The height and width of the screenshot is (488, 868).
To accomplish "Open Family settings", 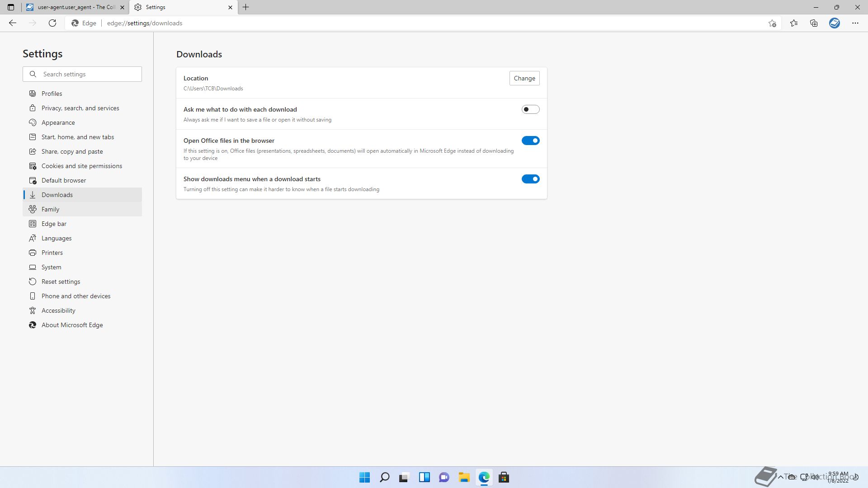I will 82,209.
